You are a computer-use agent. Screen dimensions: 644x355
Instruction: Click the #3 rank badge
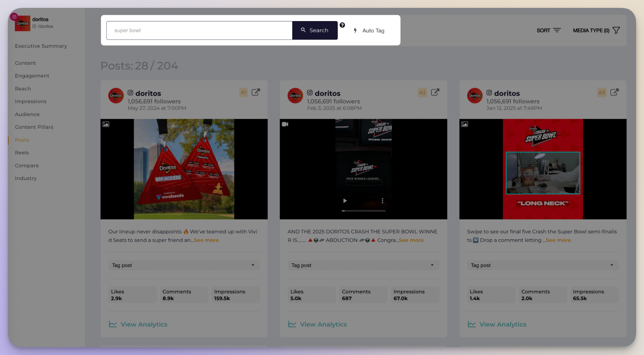pos(602,92)
